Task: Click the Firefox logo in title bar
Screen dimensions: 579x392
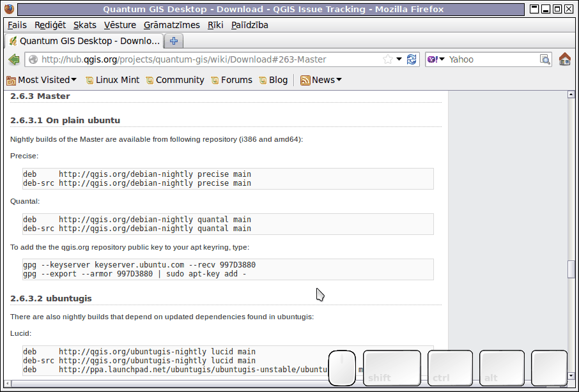Action: [9, 9]
